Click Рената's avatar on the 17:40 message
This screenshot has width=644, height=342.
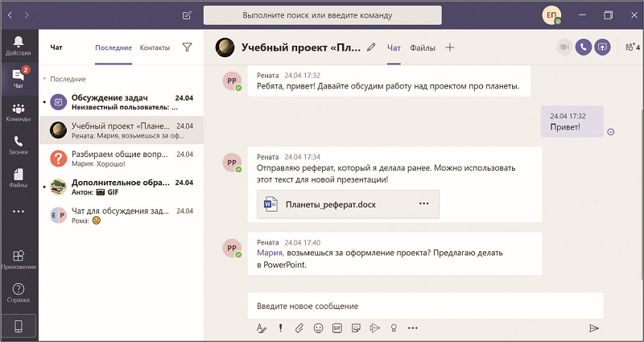tap(232, 249)
